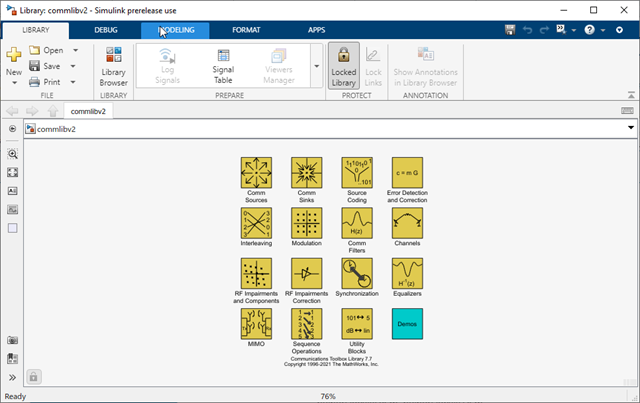Open the Signal Table

(x=223, y=66)
